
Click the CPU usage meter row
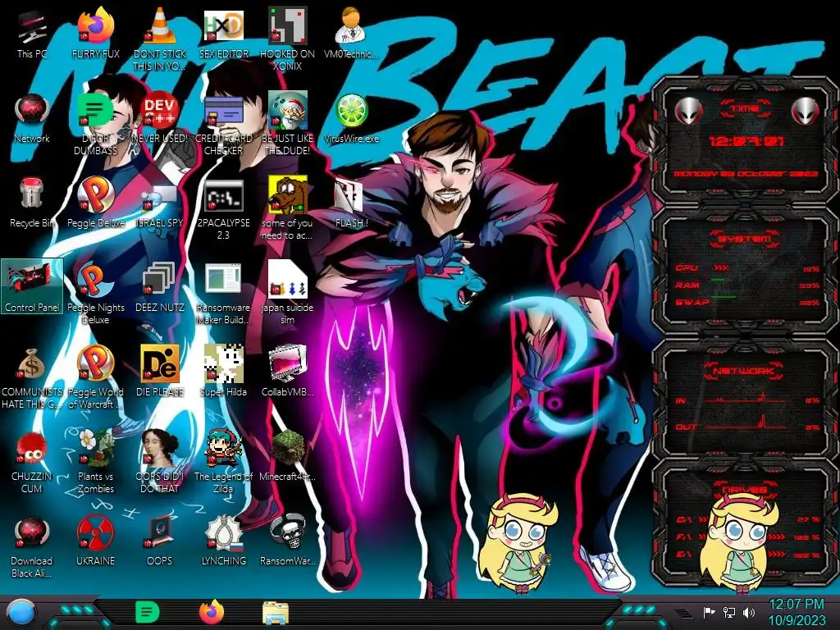(x=746, y=268)
